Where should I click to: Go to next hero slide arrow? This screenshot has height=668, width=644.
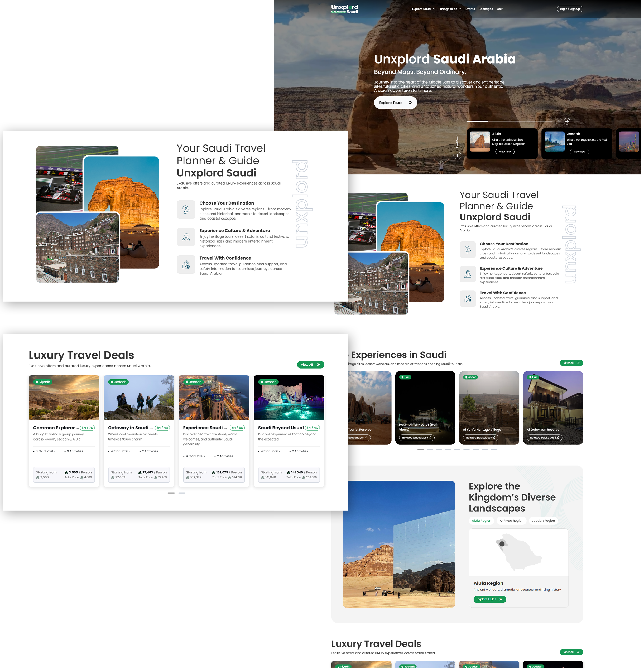tap(567, 121)
